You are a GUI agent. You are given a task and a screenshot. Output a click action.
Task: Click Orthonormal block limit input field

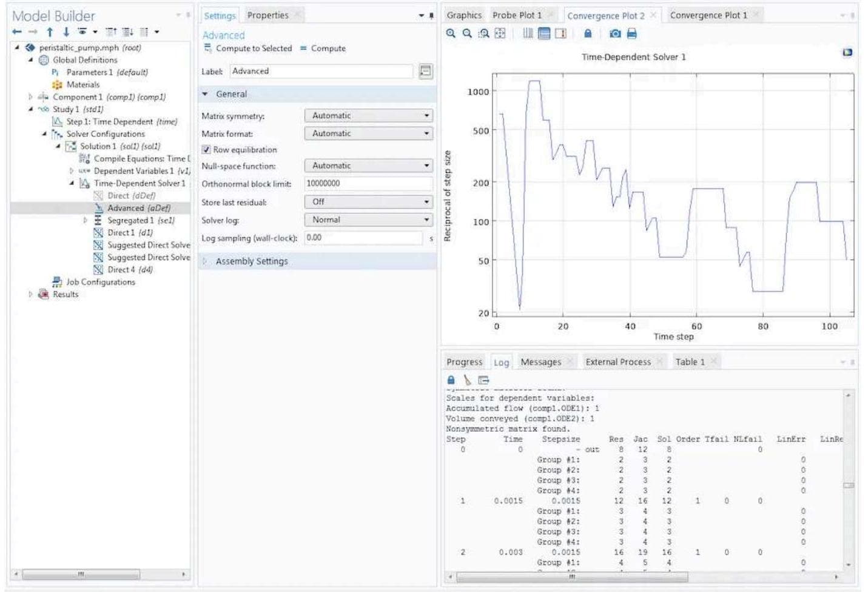tap(362, 184)
